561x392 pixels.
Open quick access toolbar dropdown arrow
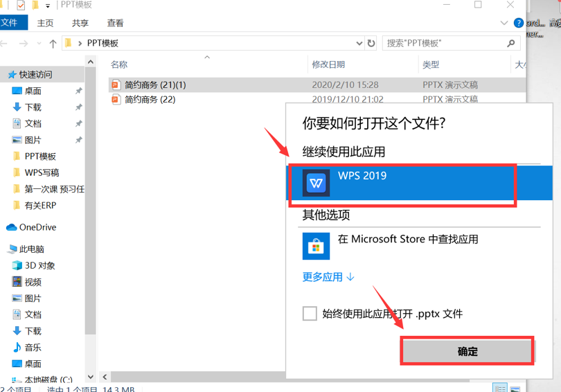click(x=48, y=6)
